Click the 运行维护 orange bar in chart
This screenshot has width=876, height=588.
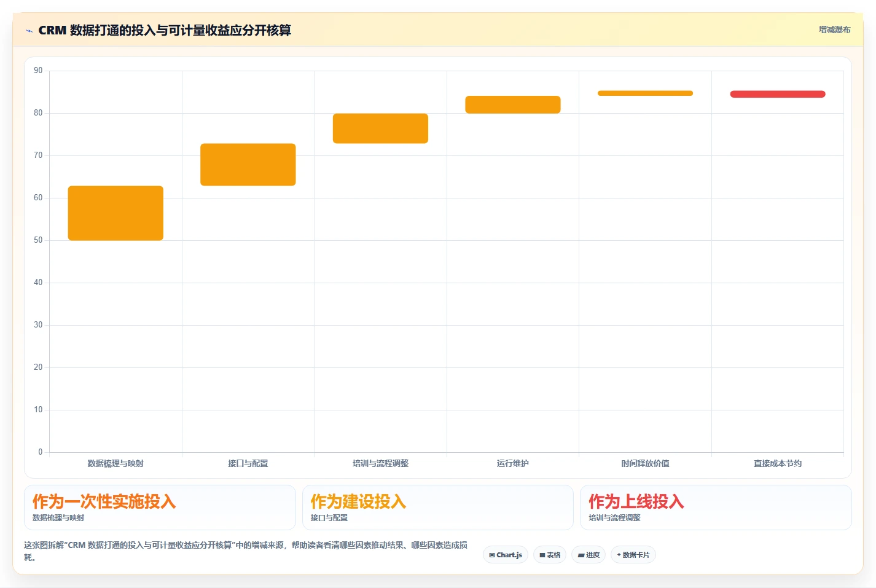click(513, 104)
